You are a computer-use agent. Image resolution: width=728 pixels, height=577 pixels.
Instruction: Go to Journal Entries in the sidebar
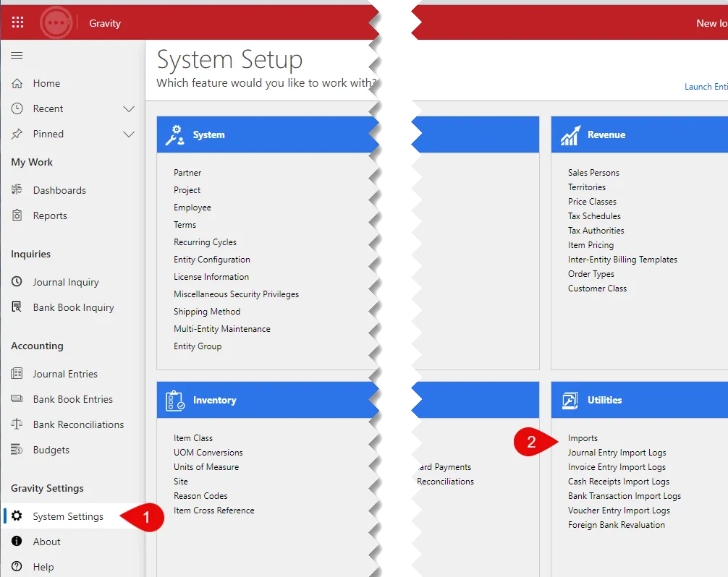click(x=65, y=374)
